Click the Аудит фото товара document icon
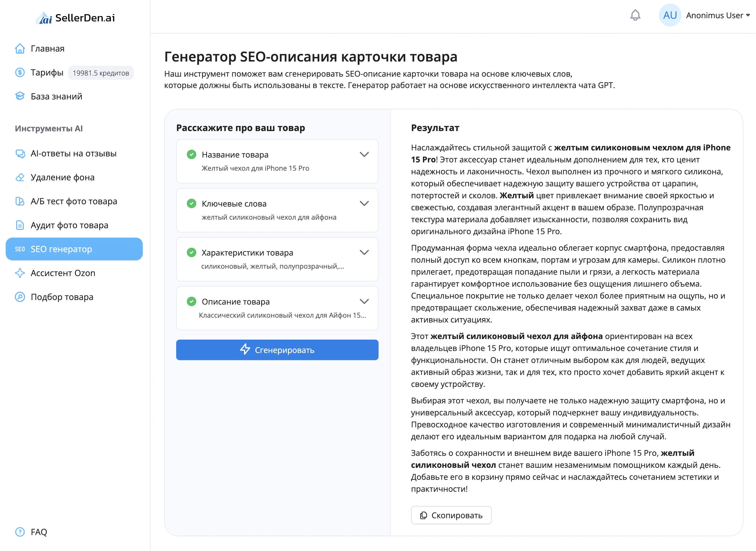The width and height of the screenshot is (756, 551). point(20,225)
